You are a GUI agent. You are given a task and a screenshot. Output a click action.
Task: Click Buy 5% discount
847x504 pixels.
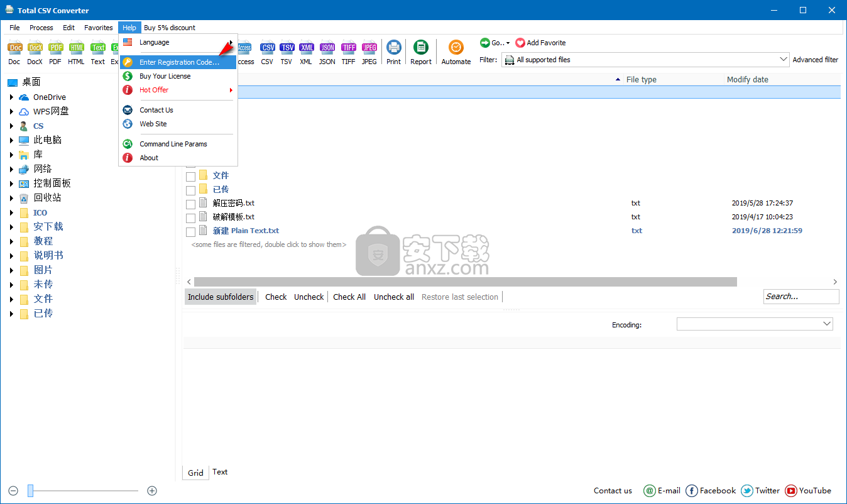(170, 28)
